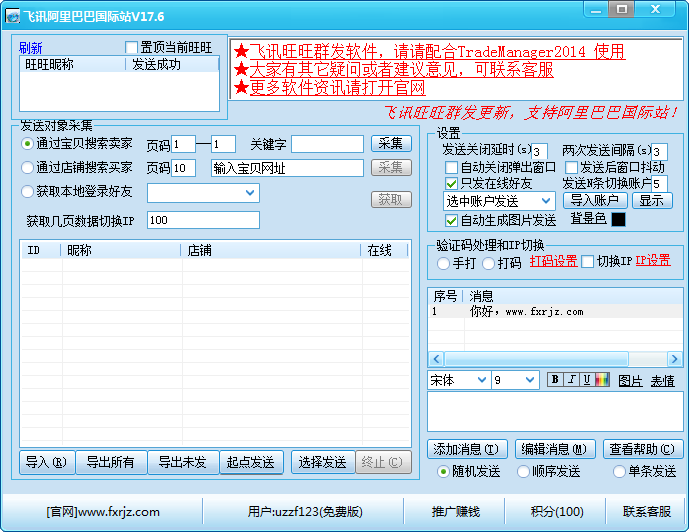This screenshot has width=689, height=532.
Task: Open 选中账户发送 dropdown
Action: pos(499,201)
